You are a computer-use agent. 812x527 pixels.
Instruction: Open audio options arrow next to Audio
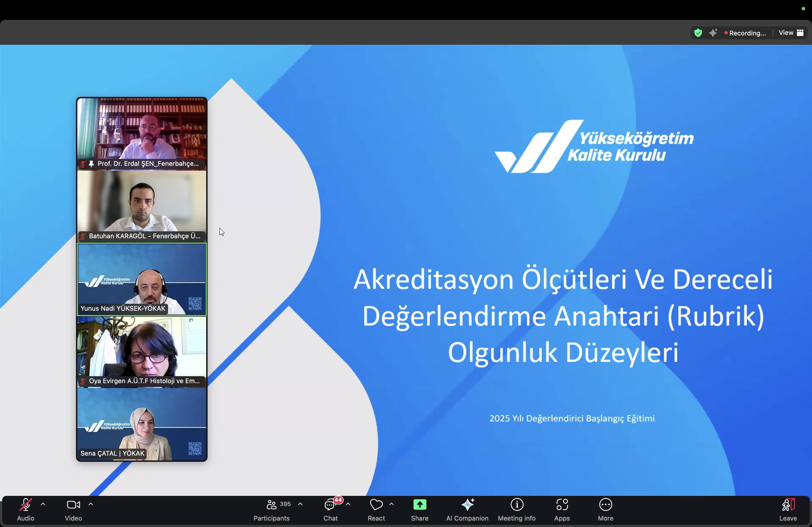[43, 504]
